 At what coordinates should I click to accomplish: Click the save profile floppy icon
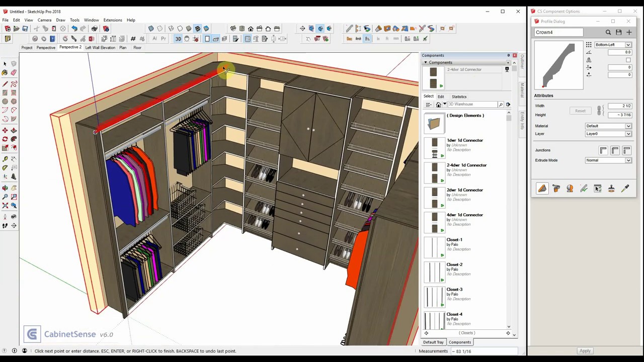pos(619,33)
